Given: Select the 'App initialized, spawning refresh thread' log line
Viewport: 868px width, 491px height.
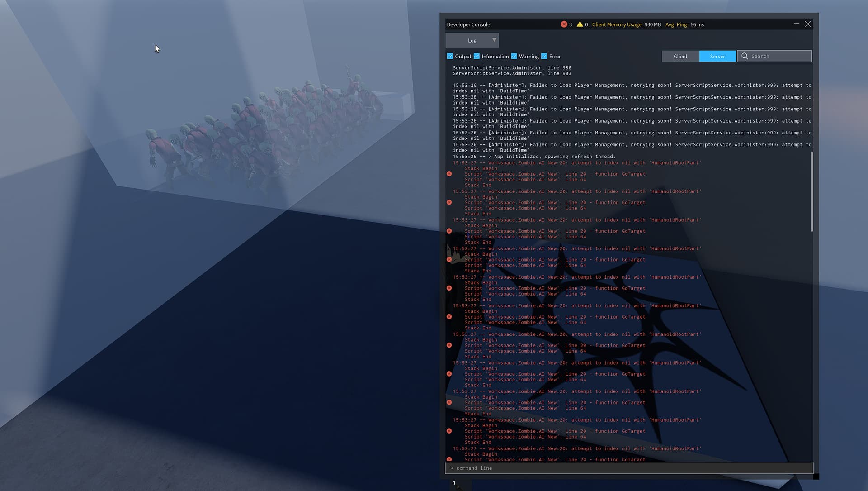Looking at the screenshot, I should point(533,156).
